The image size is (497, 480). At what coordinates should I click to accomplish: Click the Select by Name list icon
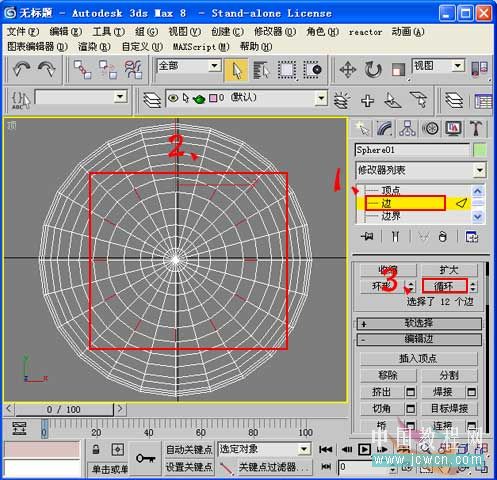coord(261,70)
